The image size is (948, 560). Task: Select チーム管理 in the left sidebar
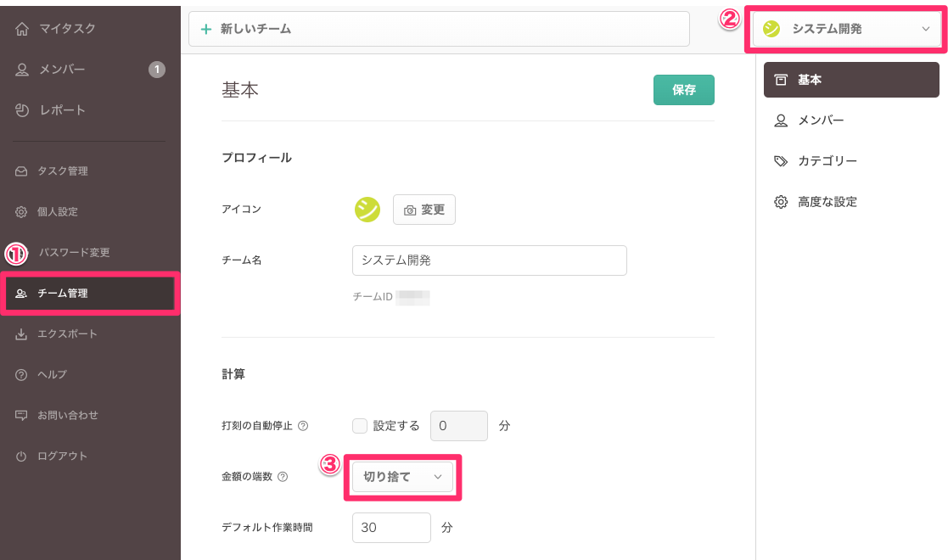tap(90, 294)
